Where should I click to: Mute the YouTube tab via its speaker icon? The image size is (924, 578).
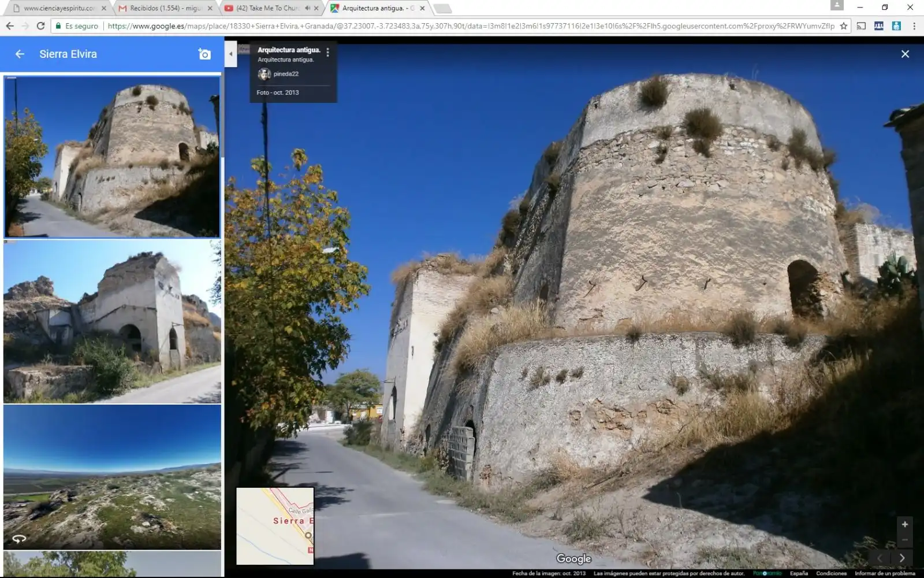[x=307, y=8]
